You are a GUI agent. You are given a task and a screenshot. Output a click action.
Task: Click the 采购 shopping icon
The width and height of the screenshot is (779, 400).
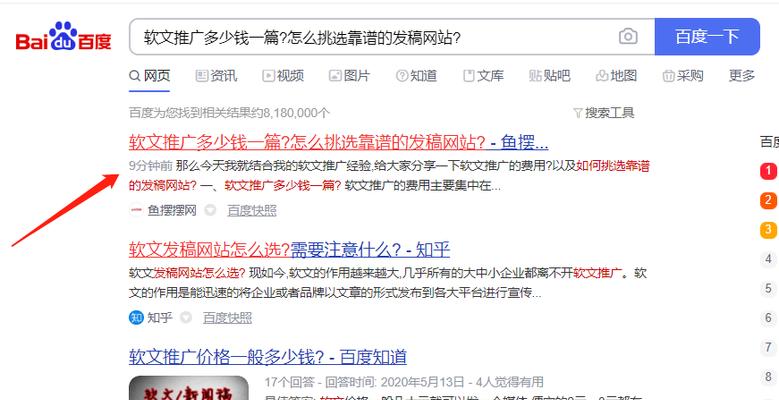coord(668,76)
